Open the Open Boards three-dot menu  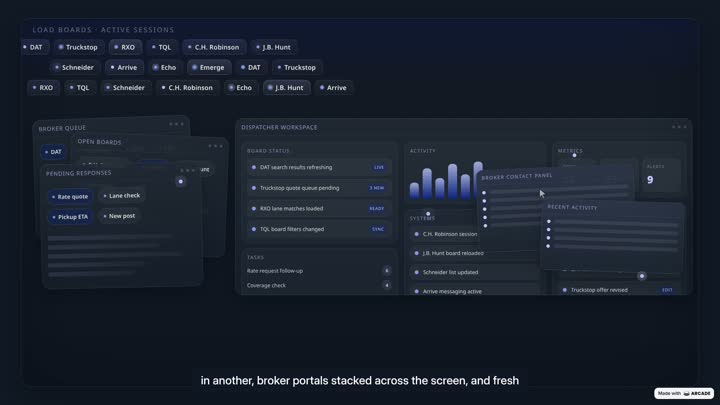(x=215, y=146)
